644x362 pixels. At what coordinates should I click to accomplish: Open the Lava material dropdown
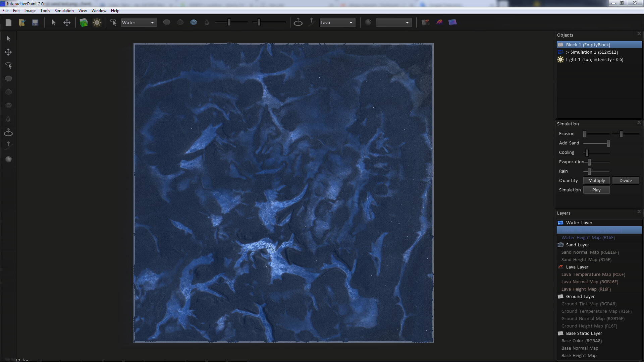(337, 22)
